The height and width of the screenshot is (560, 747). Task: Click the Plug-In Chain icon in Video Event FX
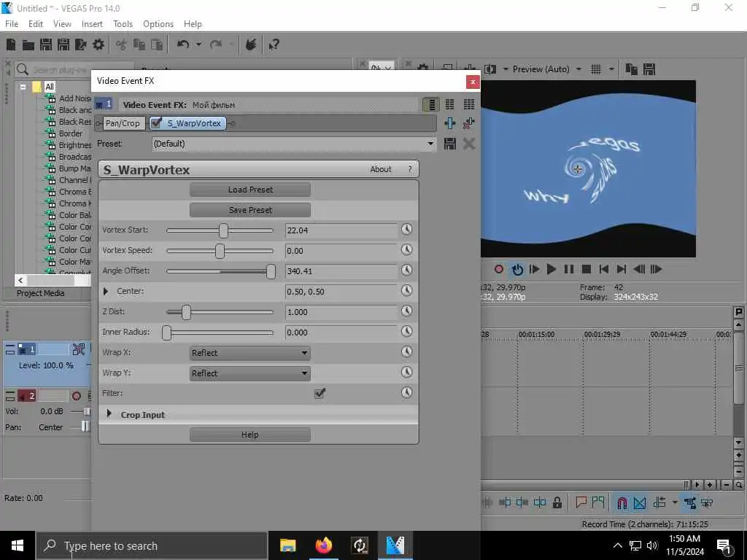pyautogui.click(x=449, y=123)
